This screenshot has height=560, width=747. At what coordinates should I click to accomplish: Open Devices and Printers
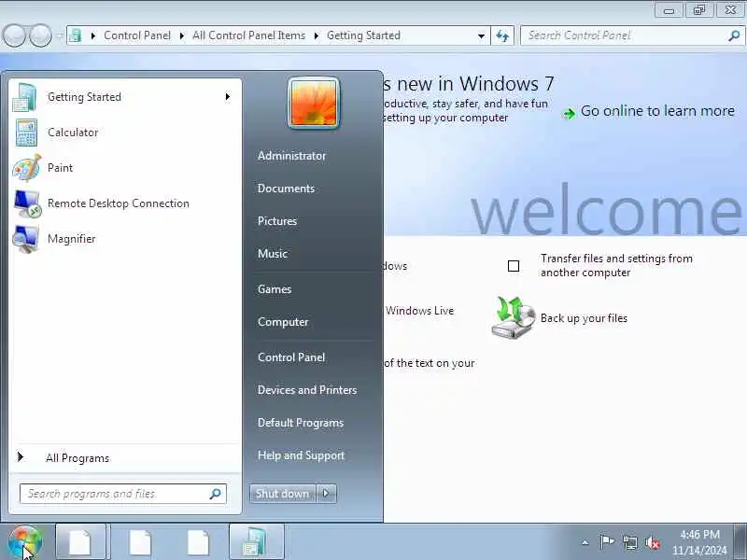307,390
